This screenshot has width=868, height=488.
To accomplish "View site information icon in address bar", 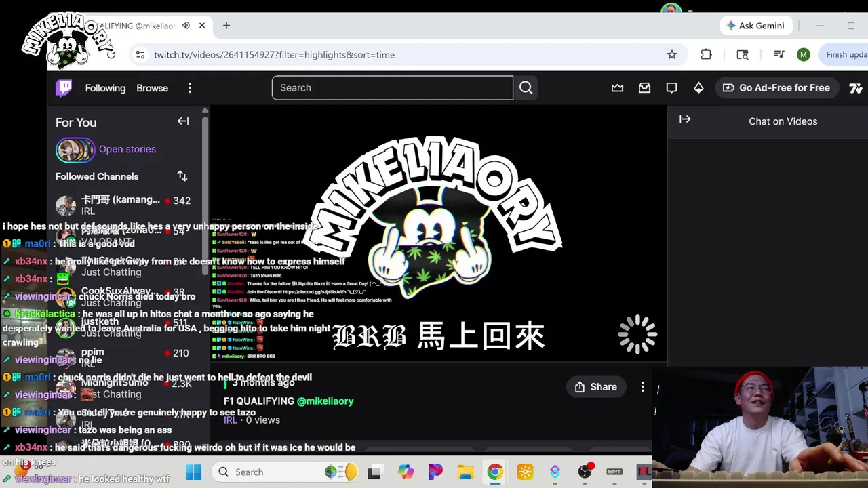I will pyautogui.click(x=140, y=55).
